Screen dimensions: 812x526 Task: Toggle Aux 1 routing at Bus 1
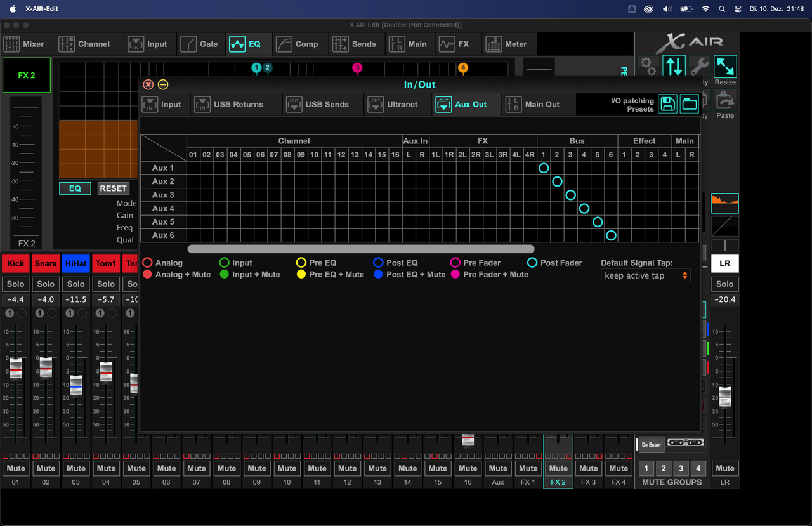coord(544,168)
